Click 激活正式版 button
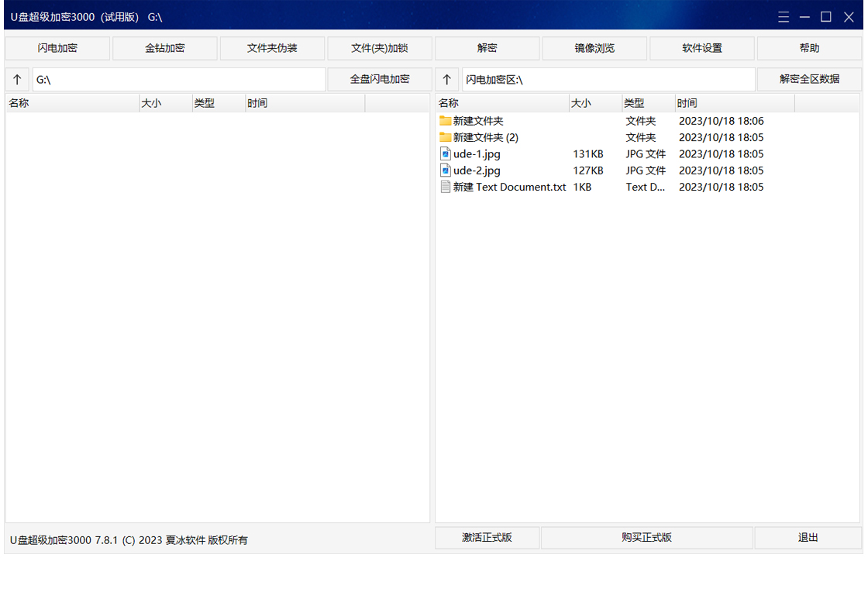 pos(487,538)
